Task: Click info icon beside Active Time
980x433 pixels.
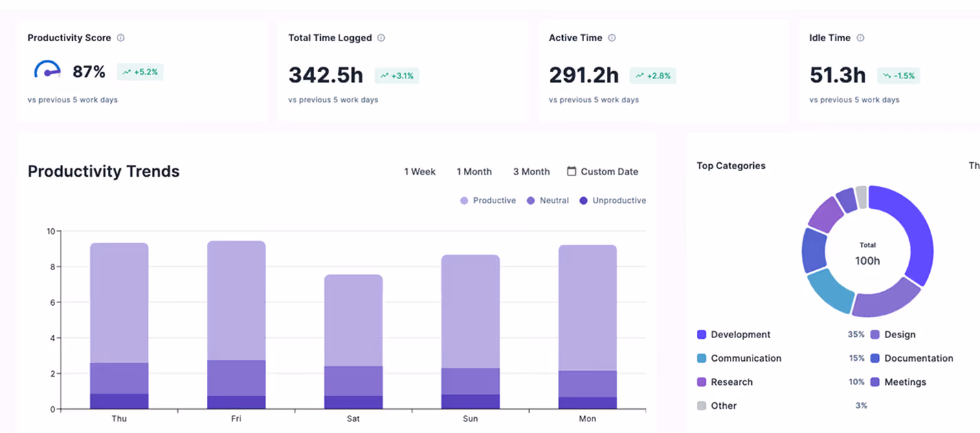Action: [x=612, y=38]
